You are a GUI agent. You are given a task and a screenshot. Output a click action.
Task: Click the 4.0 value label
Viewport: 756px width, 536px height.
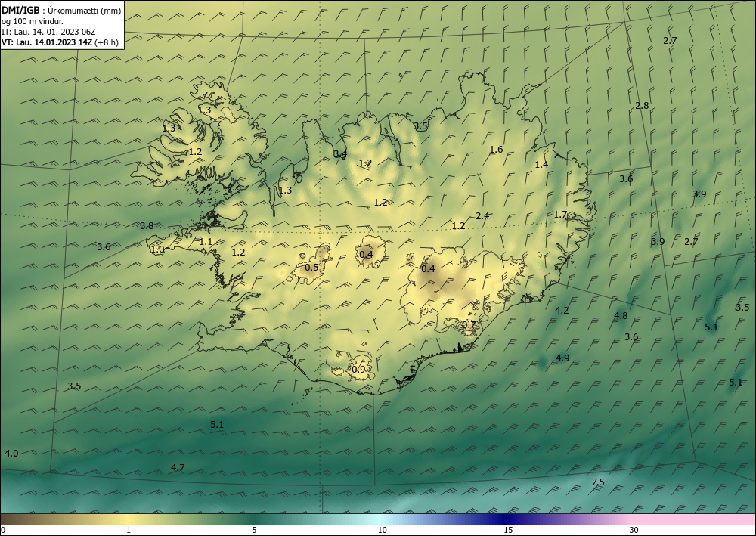pyautogui.click(x=11, y=453)
